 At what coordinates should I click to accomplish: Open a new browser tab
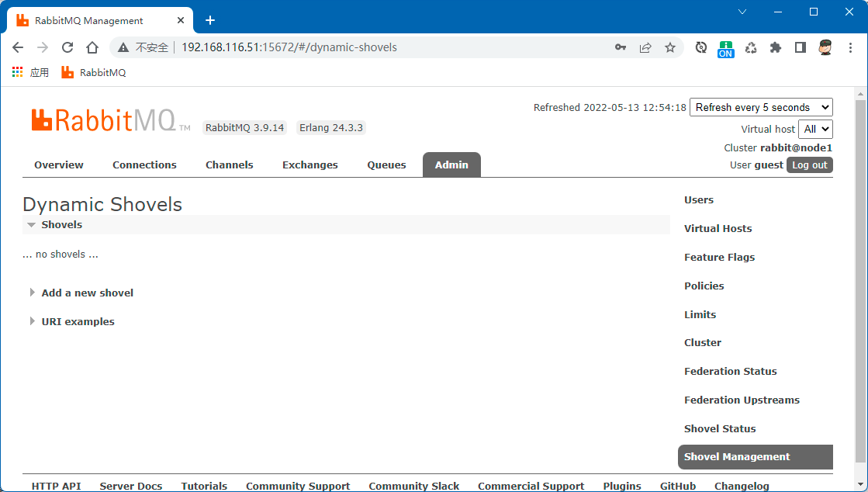[x=209, y=20]
